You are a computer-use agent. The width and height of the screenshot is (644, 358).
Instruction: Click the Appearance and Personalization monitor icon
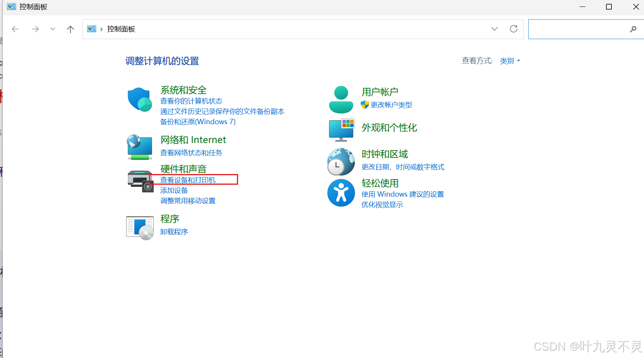(341, 130)
